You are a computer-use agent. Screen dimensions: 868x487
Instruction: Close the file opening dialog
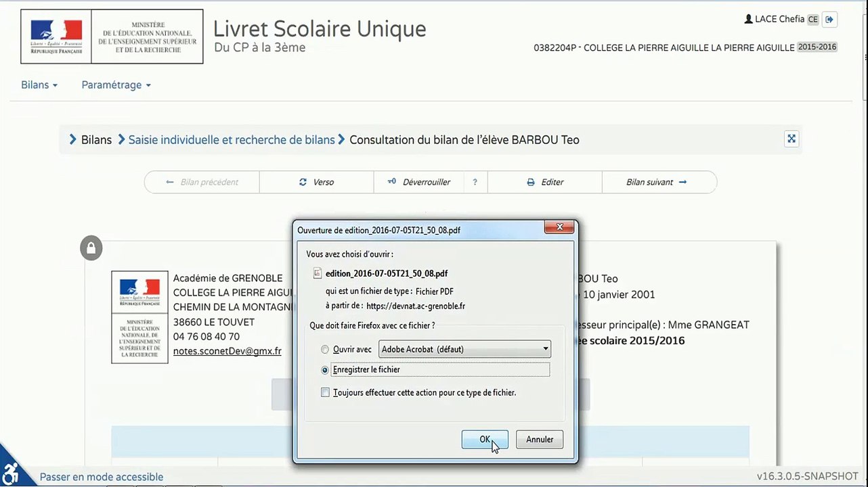pyautogui.click(x=559, y=229)
